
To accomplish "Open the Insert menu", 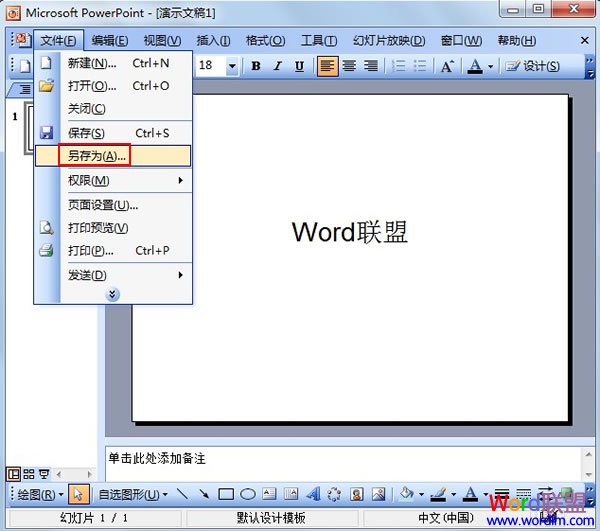I will (213, 40).
